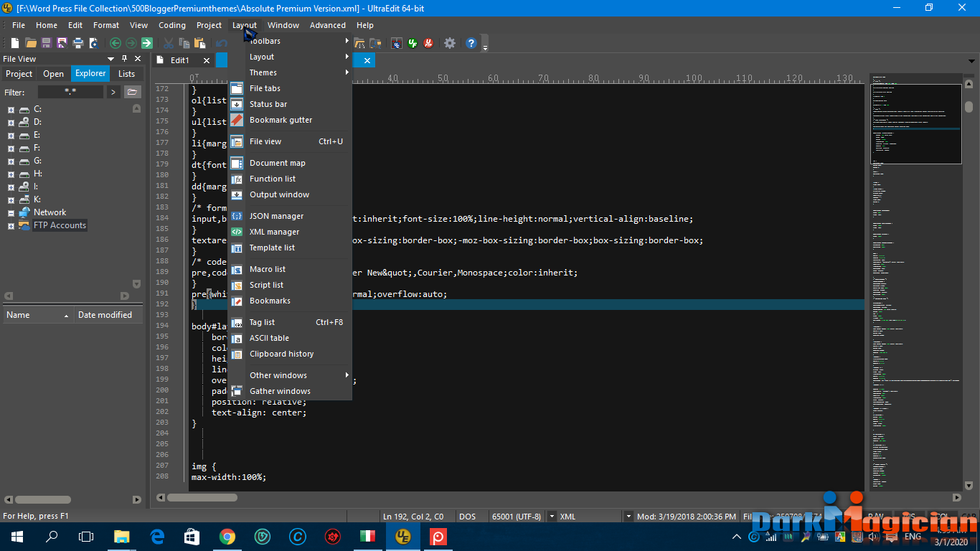Screen dimensions: 980x551
Task: Cut selection using the scissors icon
Action: 169,43
